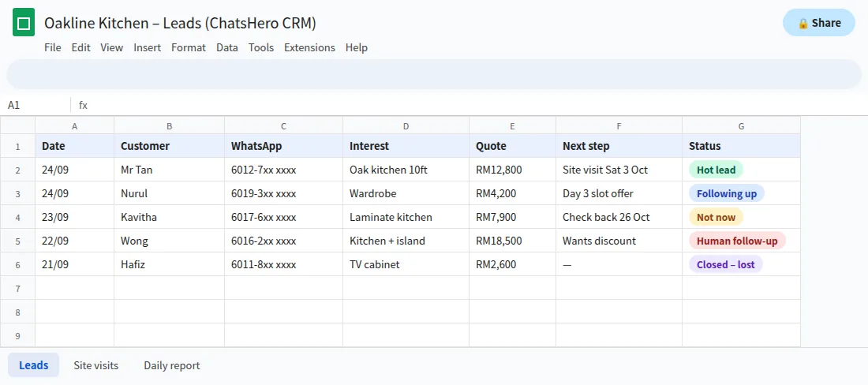
Task: Click the A1 cell name box
Action: point(36,105)
